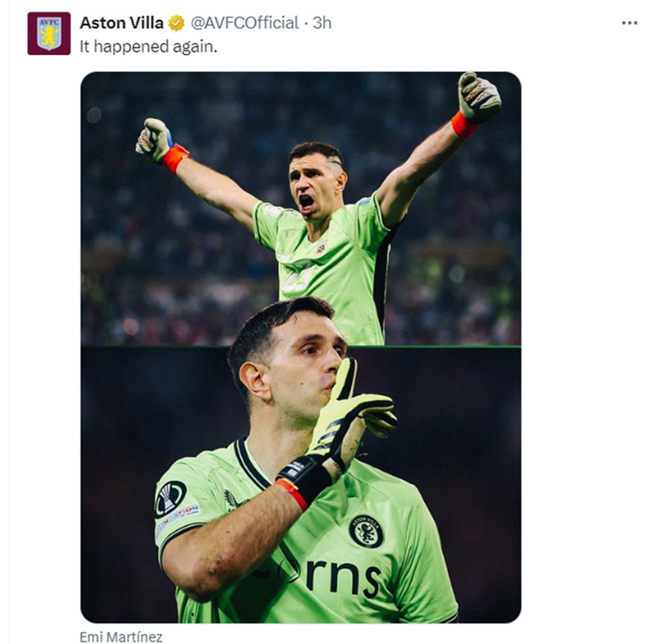Open the Aston Villa crest profile avatar

[49, 33]
